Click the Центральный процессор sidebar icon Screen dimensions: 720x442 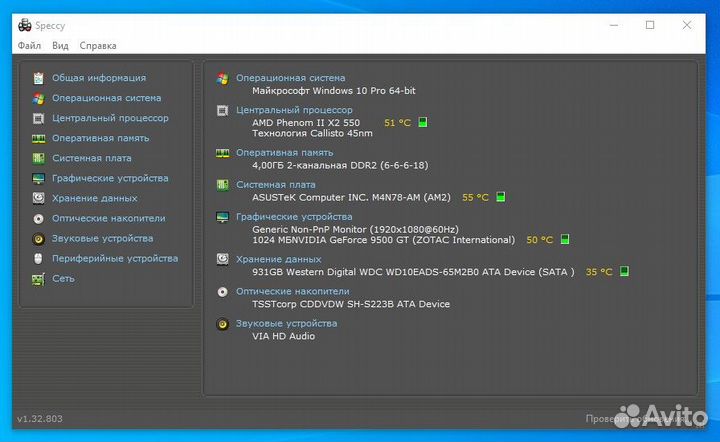[x=38, y=118]
